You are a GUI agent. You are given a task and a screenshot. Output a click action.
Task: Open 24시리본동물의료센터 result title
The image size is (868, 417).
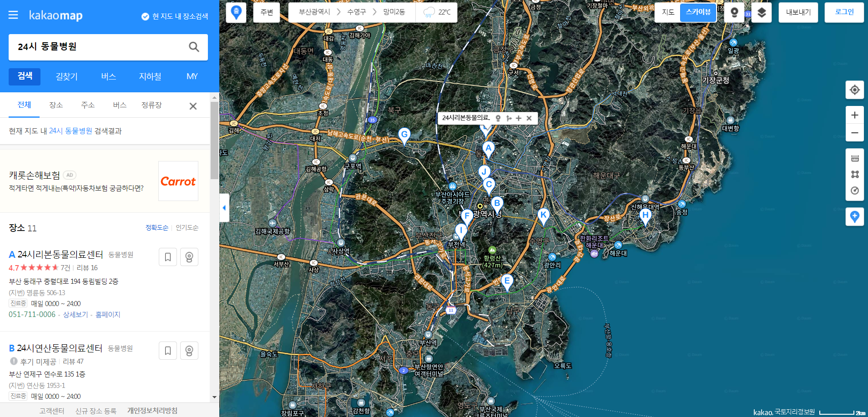tap(60, 255)
